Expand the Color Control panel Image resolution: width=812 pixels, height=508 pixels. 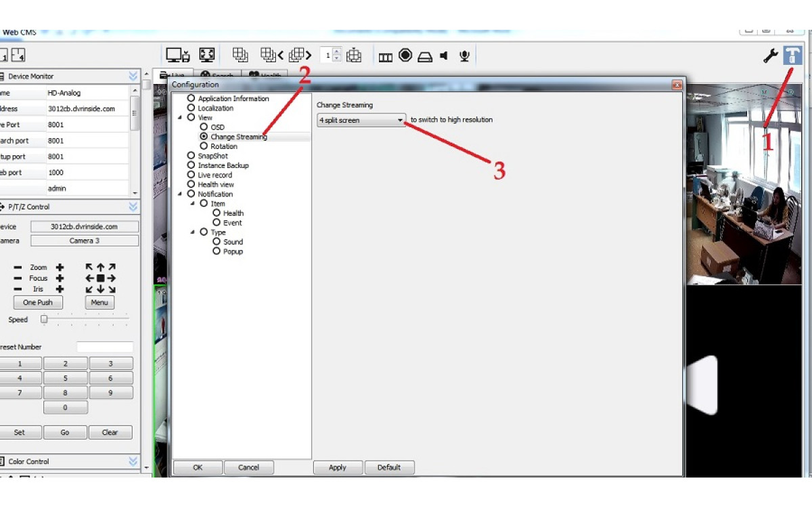(x=133, y=462)
